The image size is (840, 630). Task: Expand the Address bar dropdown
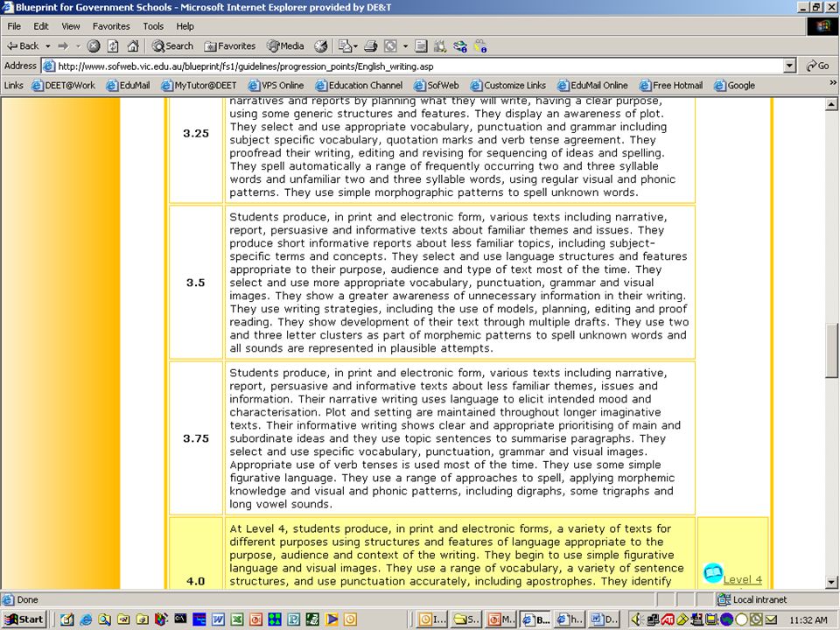click(x=789, y=66)
